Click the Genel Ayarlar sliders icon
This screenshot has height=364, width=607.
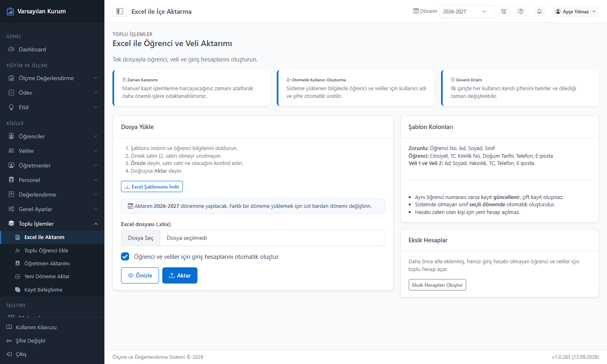point(11,209)
